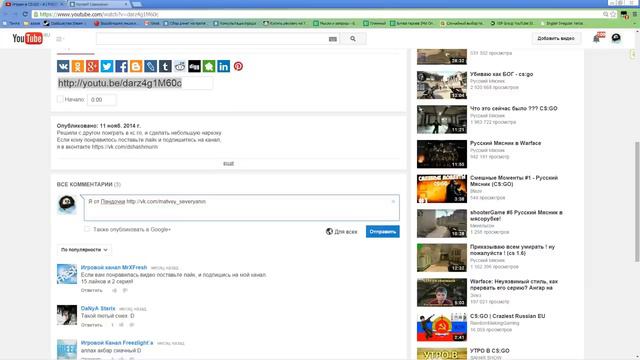
Task: Click the YouTube search input field
Action: point(212,39)
